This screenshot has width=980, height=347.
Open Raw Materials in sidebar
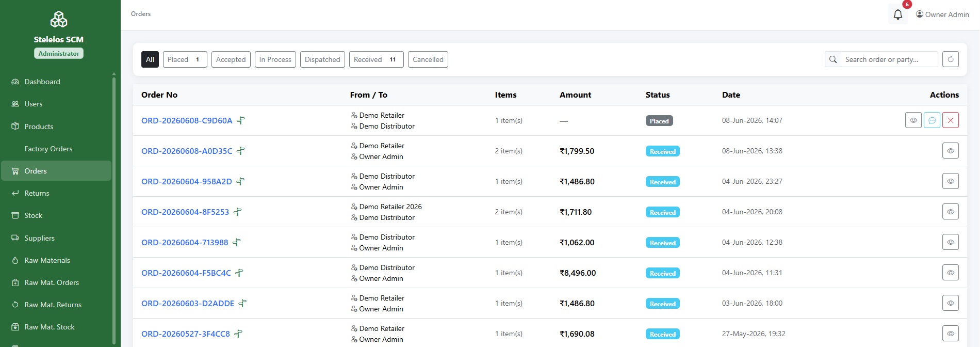pyautogui.click(x=56, y=260)
